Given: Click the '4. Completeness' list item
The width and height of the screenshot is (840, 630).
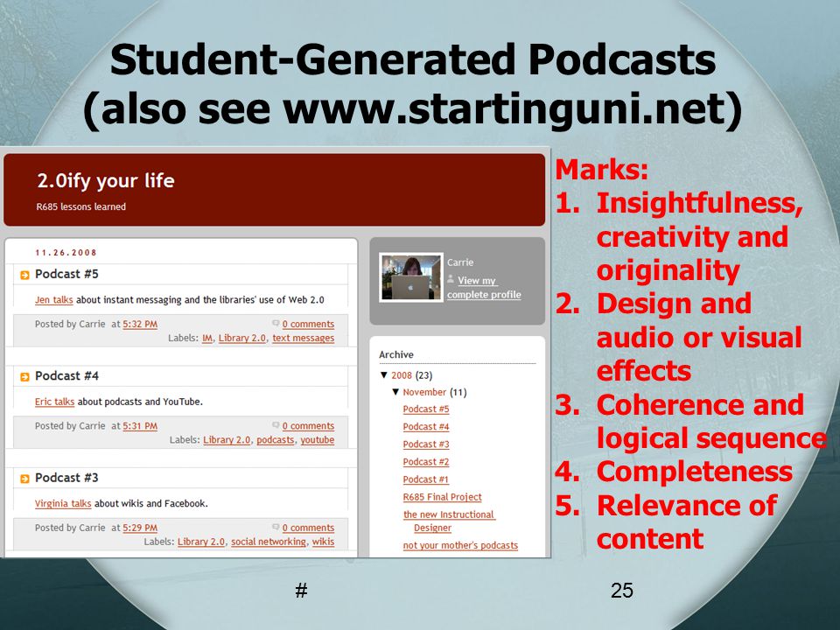Looking at the screenshot, I should (x=674, y=472).
